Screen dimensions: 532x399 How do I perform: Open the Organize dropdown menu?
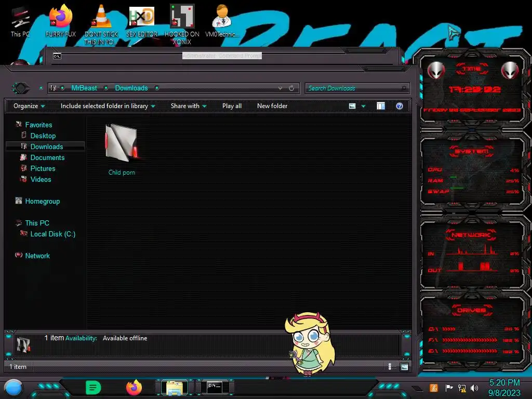click(29, 106)
